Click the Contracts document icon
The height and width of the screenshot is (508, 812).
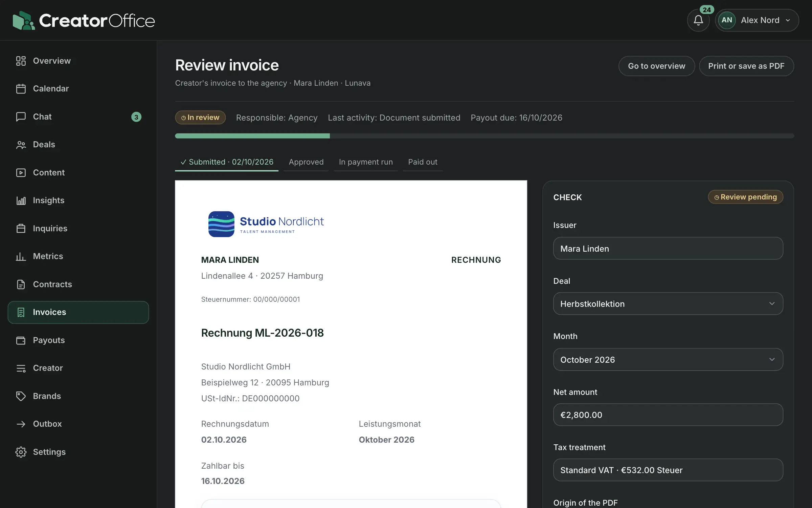pyautogui.click(x=21, y=284)
